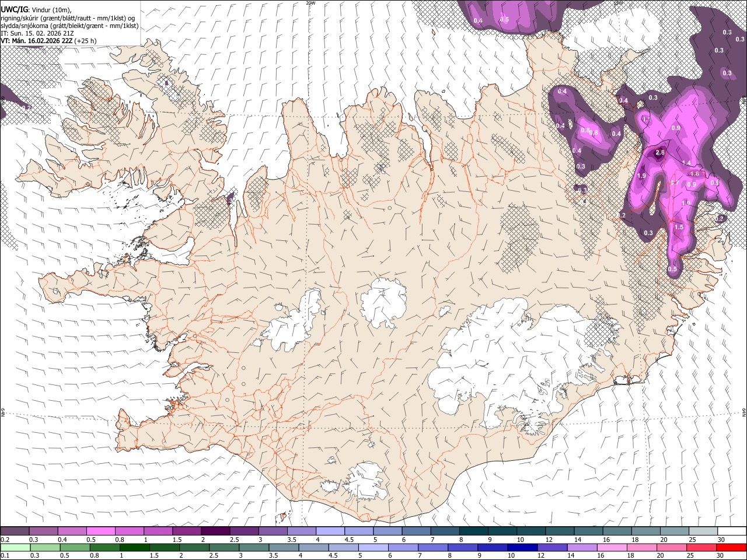Click lower-row rain swatch labeled 25
Image resolution: width=747 pixels, height=560 pixels.
701,547
